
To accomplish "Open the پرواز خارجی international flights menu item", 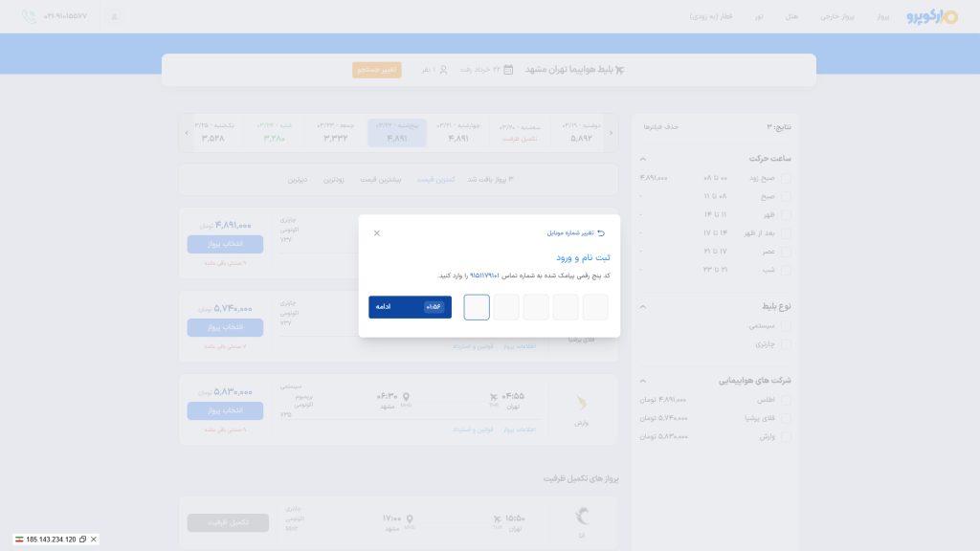I will point(836,17).
